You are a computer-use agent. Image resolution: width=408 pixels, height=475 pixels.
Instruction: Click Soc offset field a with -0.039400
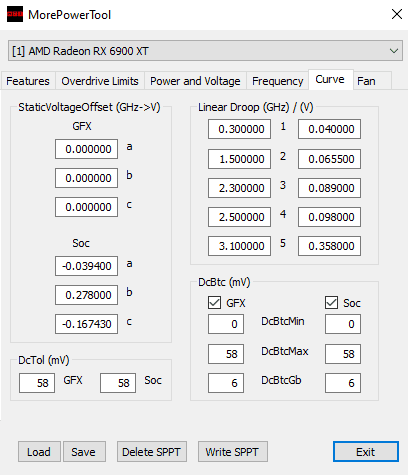click(86, 266)
